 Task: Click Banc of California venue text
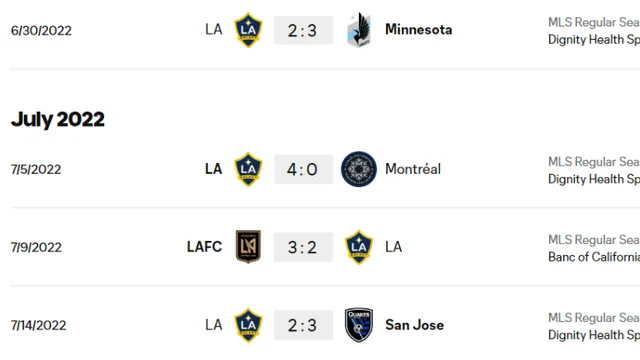594,257
